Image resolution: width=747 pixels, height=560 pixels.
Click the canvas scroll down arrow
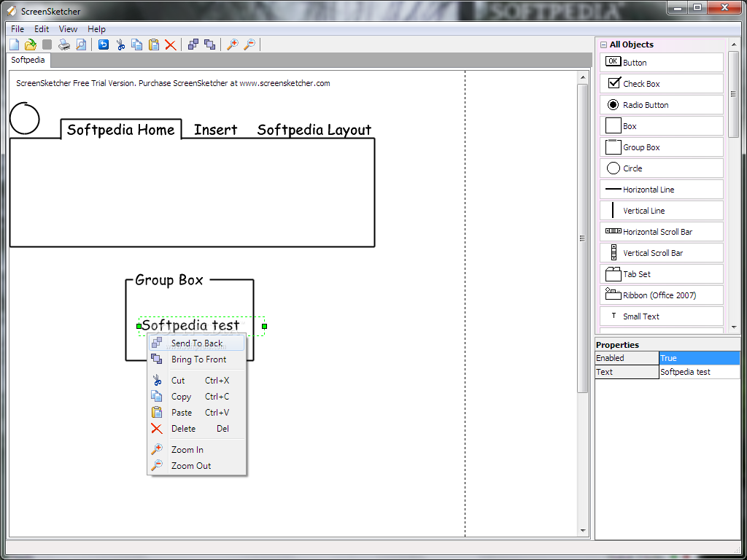(x=583, y=531)
